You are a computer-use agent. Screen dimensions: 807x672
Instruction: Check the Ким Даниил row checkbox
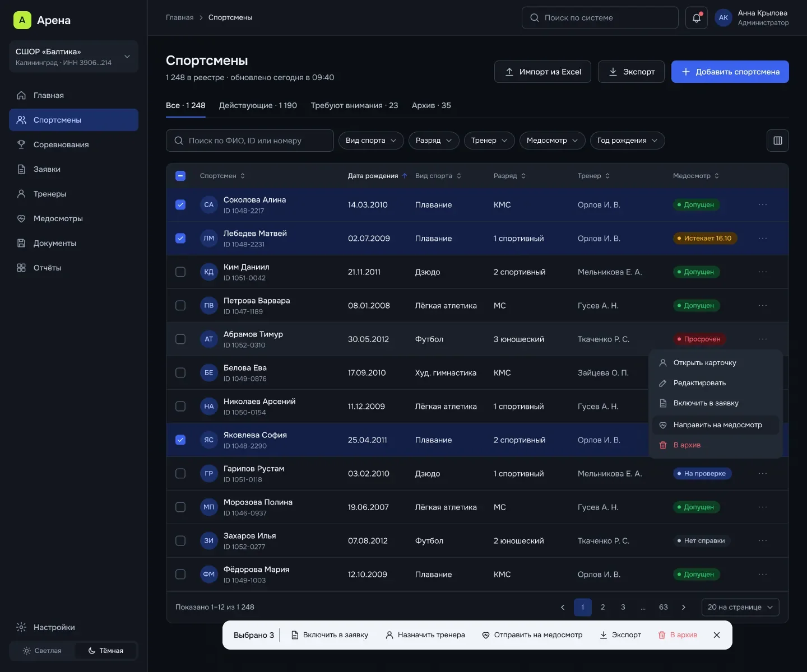tap(180, 272)
